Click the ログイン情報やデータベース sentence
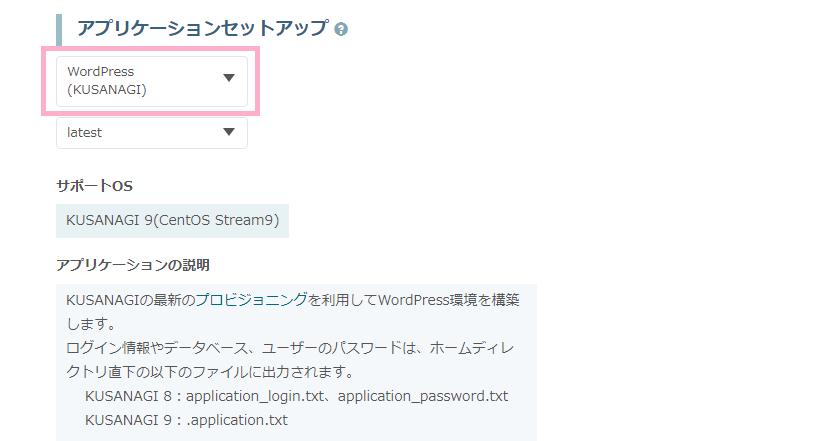This screenshot has width=828, height=441. pyautogui.click(x=160, y=348)
